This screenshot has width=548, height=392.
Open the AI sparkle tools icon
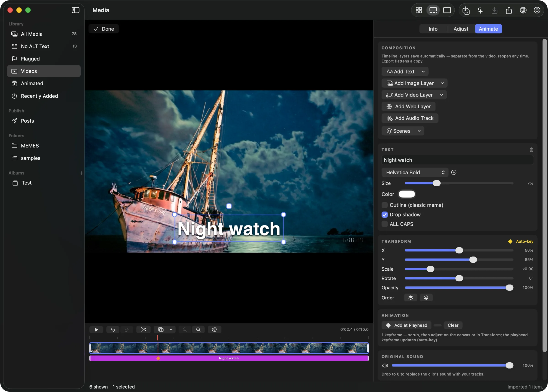click(480, 10)
